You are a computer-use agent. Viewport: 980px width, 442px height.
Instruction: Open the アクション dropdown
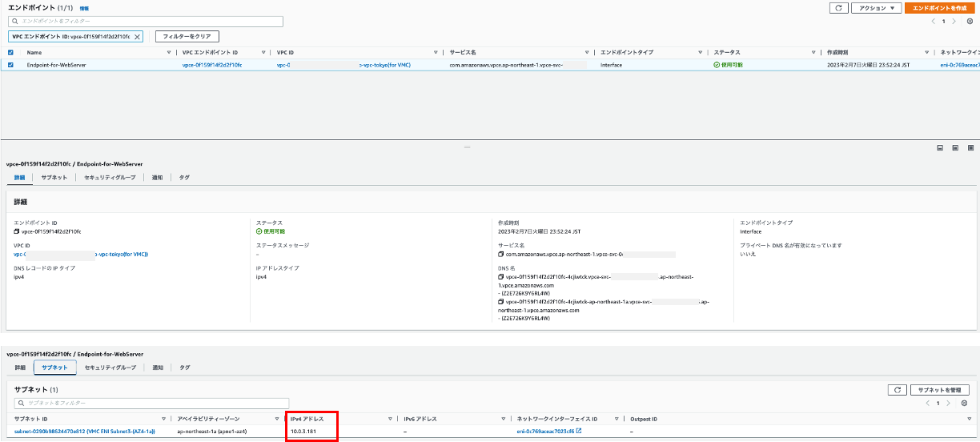875,8
